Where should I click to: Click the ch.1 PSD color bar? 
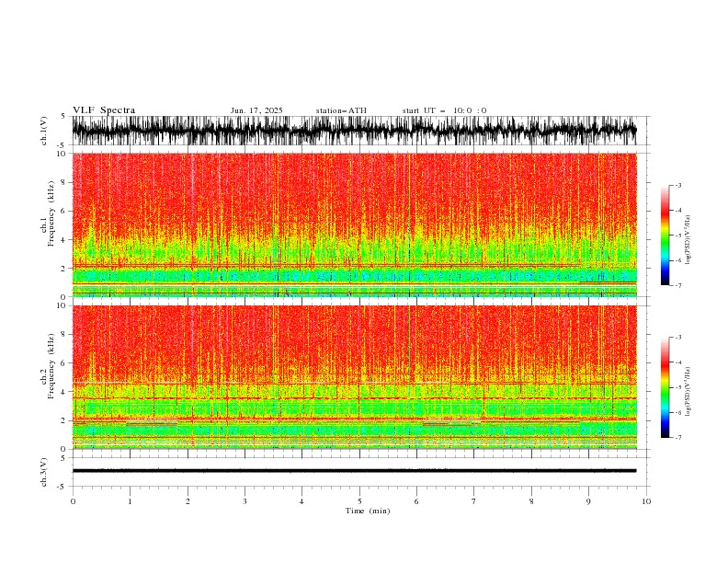(x=665, y=236)
